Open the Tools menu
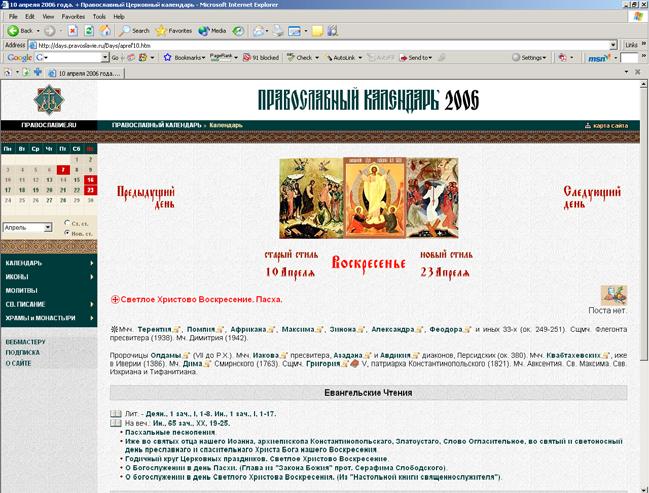 (99, 17)
